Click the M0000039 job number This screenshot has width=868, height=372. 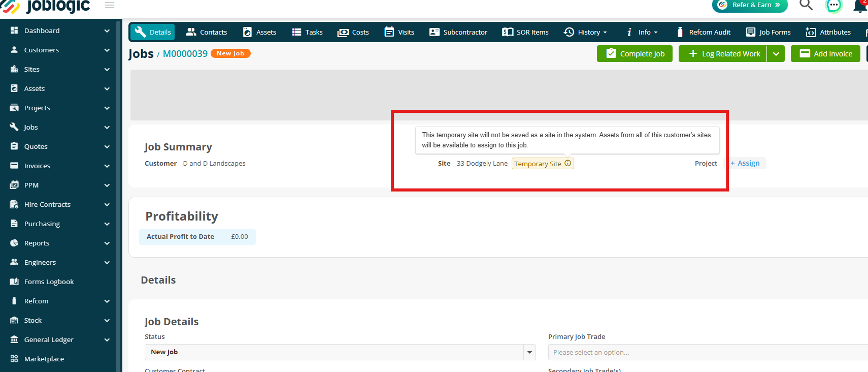pyautogui.click(x=185, y=54)
